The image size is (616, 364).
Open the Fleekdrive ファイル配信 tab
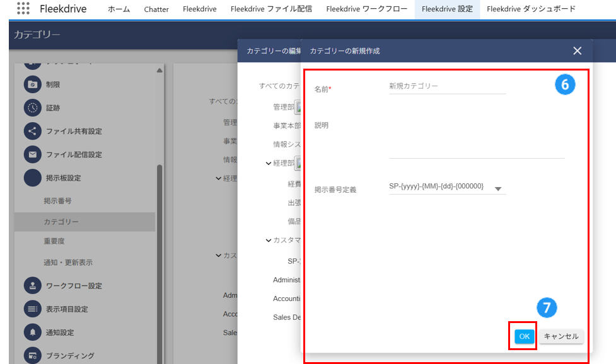pos(271,9)
